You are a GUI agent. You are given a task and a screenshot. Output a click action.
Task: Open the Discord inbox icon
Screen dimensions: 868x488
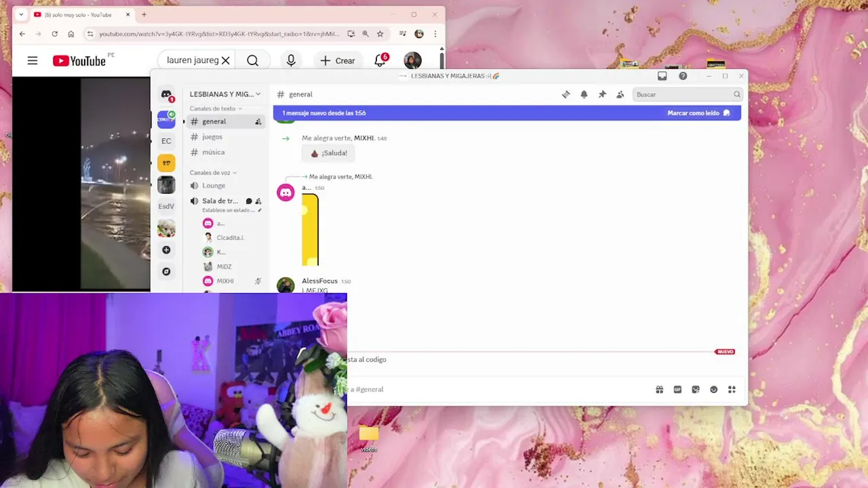click(663, 76)
